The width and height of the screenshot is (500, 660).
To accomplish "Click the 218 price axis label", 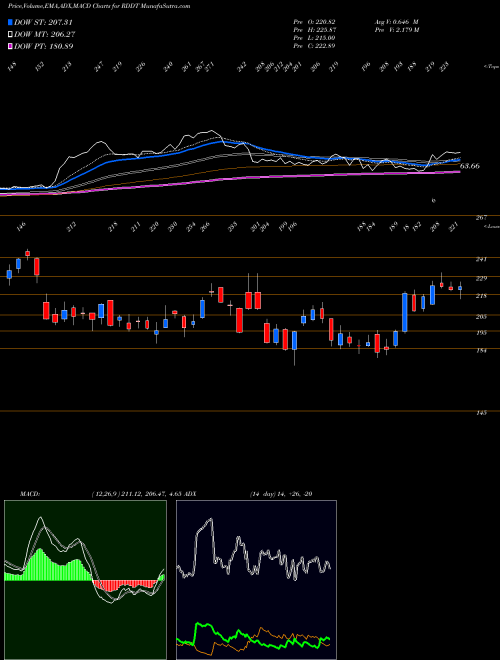I will click(481, 296).
